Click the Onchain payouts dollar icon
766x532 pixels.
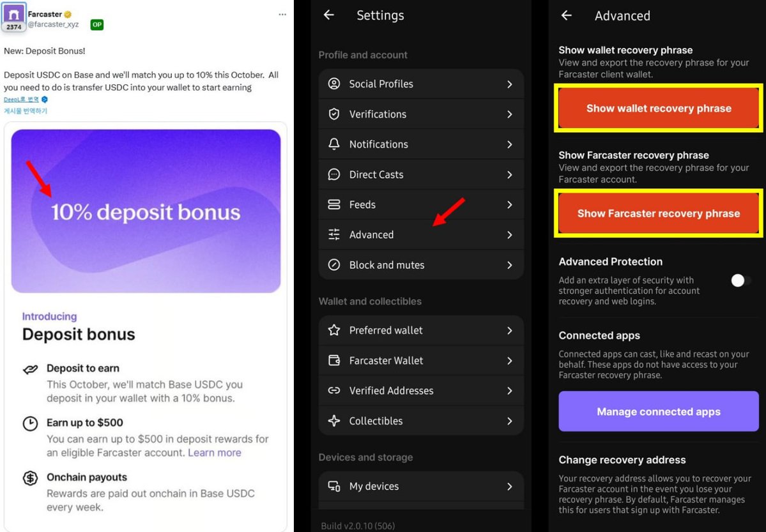click(30, 478)
